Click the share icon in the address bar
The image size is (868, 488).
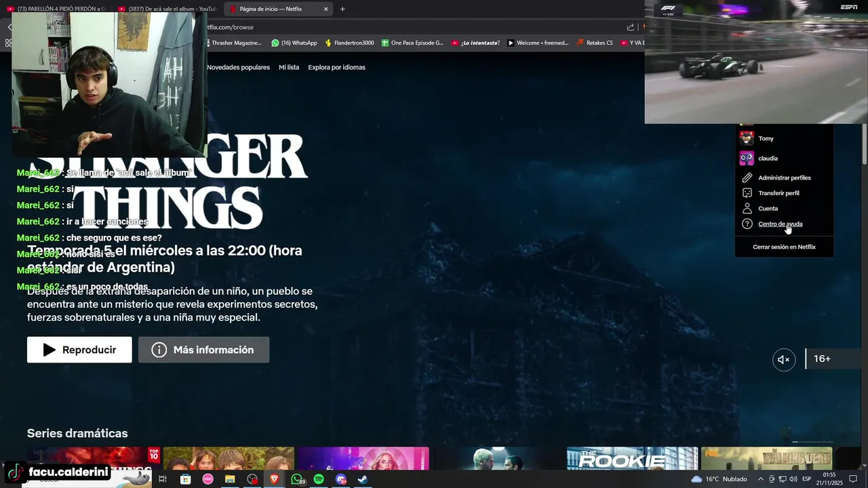coord(631,27)
